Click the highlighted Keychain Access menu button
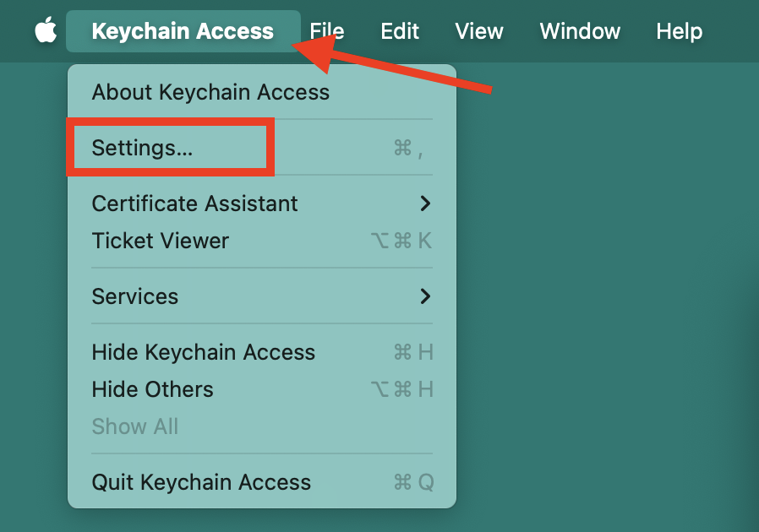 [182, 31]
